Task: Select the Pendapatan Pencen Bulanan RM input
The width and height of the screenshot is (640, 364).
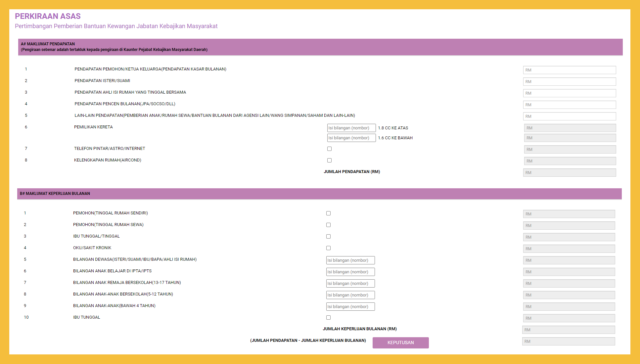Action: 569,105
